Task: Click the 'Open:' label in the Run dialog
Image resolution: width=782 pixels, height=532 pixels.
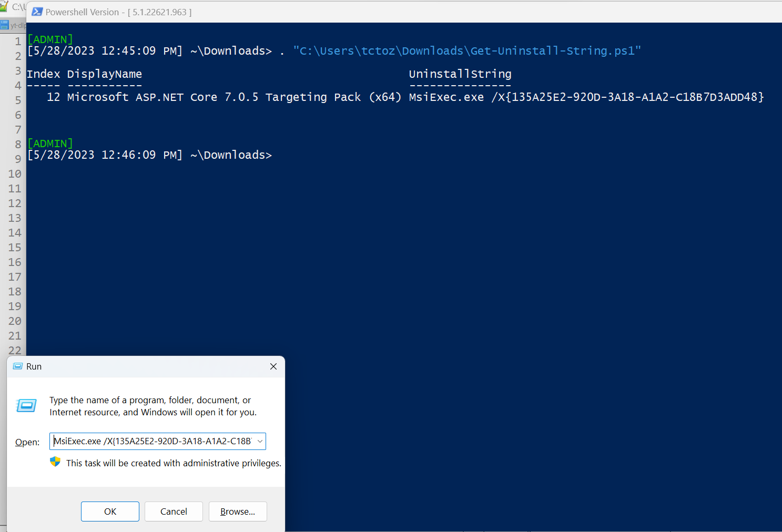Action: 27,442
